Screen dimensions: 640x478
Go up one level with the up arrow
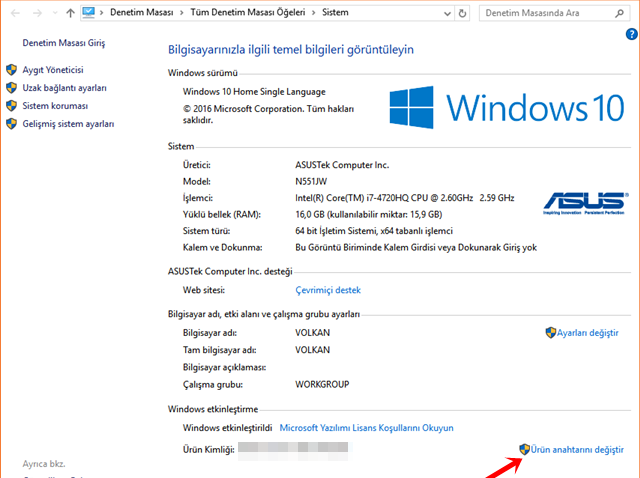click(x=70, y=13)
